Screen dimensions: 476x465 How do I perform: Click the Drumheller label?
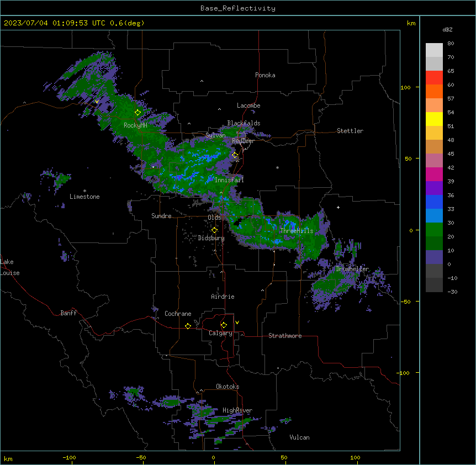point(352,269)
